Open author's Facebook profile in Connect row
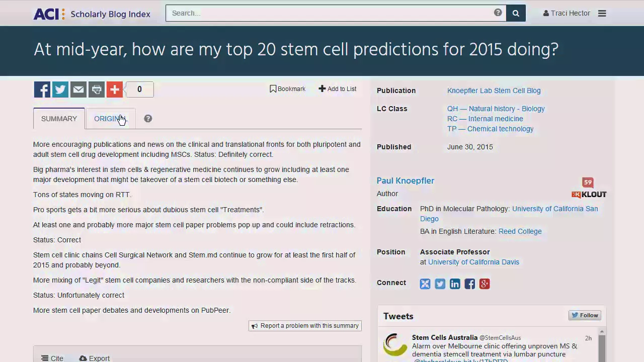Screen dimensions: 644x362 [470, 284]
